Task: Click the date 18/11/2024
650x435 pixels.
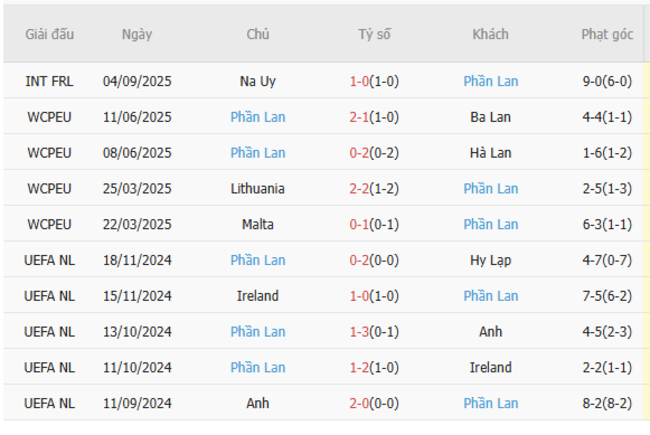Action: coord(137,260)
